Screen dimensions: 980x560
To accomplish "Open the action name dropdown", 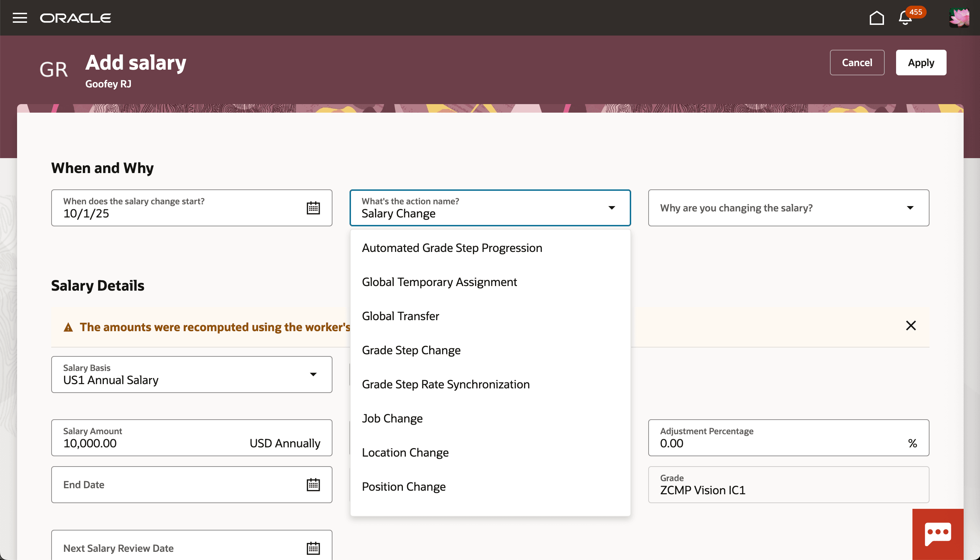I will [x=611, y=208].
